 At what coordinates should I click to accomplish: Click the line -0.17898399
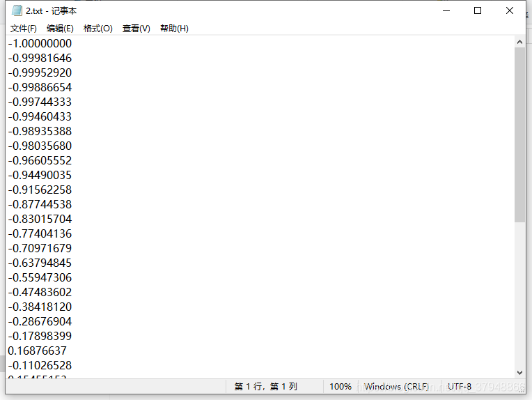click(40, 336)
